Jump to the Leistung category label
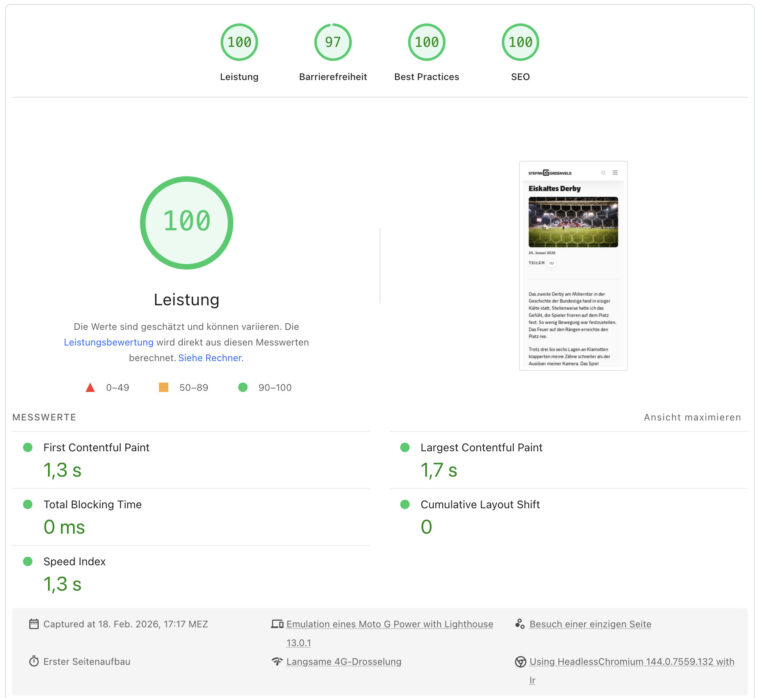The height and width of the screenshot is (698, 763). [239, 77]
